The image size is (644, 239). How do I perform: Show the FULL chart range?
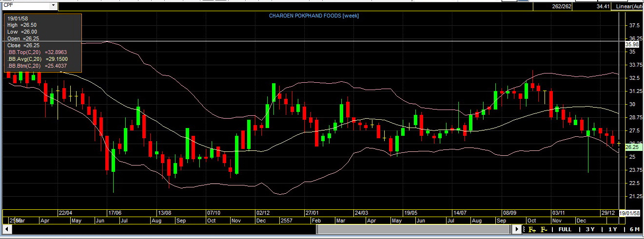(565, 229)
